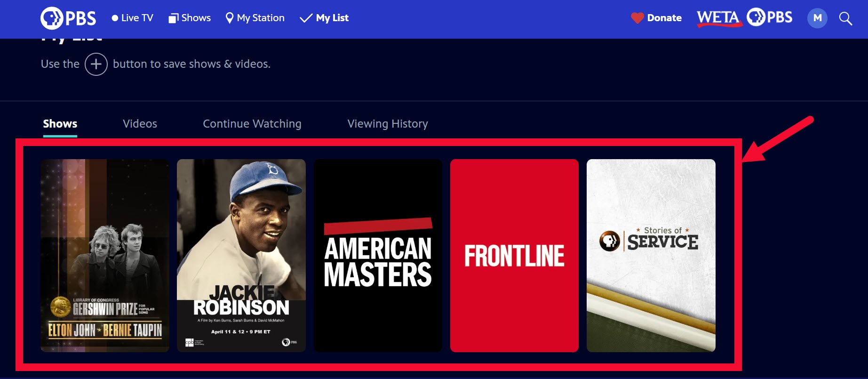Select the Shows tab
The height and width of the screenshot is (379, 868).
[60, 124]
